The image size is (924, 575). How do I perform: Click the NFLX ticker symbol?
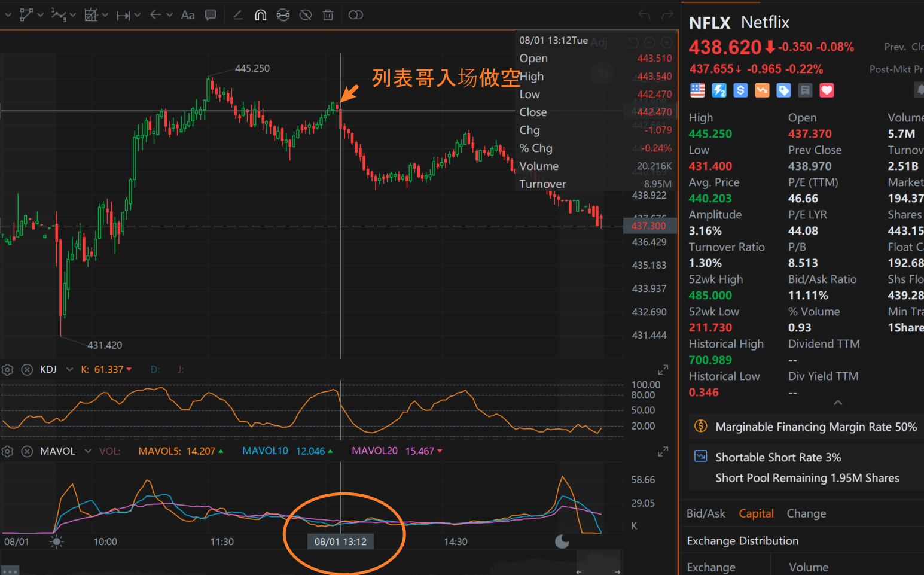[710, 23]
